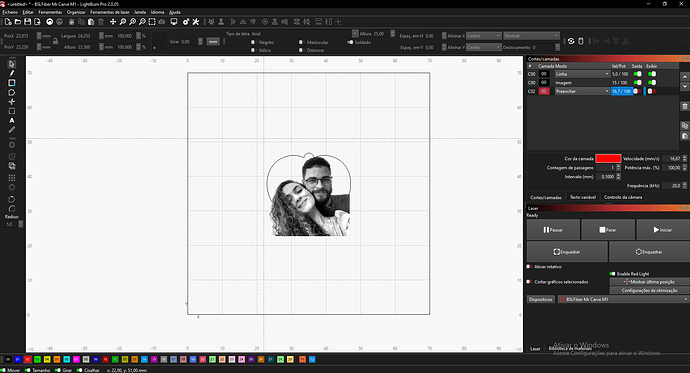Click the Paste clipboard icon

91,22
